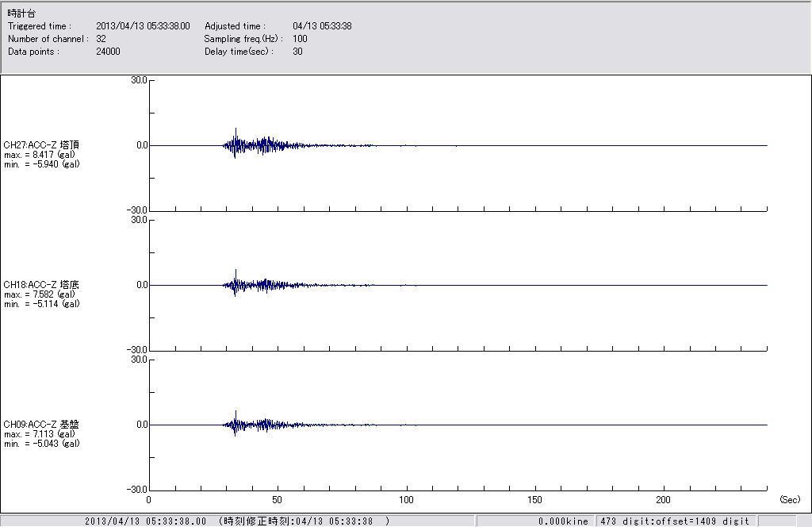Click the 150 second label on time axis
Viewport: 812px width, 527px height.
[535, 500]
